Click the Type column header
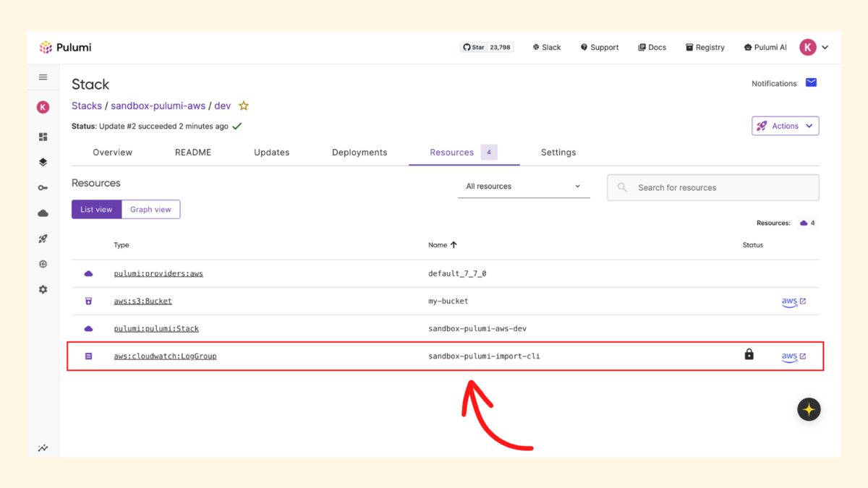Screen dimensions: 868x488 coord(122,245)
